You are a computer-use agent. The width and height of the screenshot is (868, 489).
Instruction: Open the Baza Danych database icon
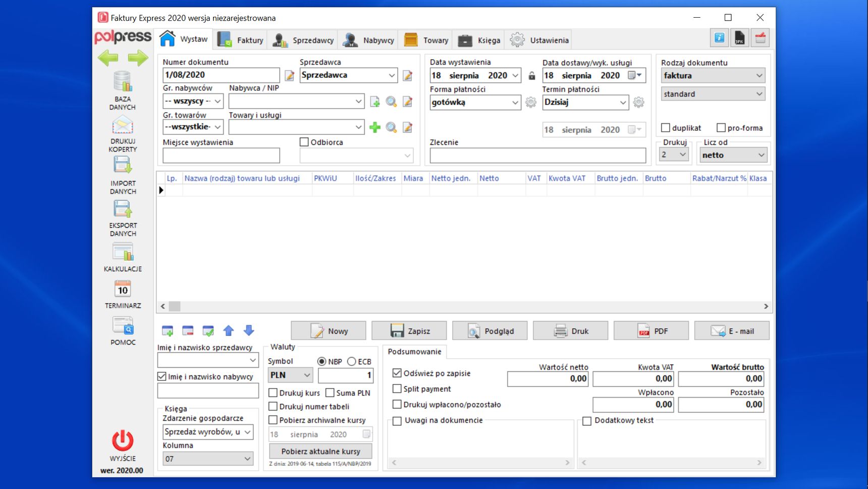click(x=123, y=81)
